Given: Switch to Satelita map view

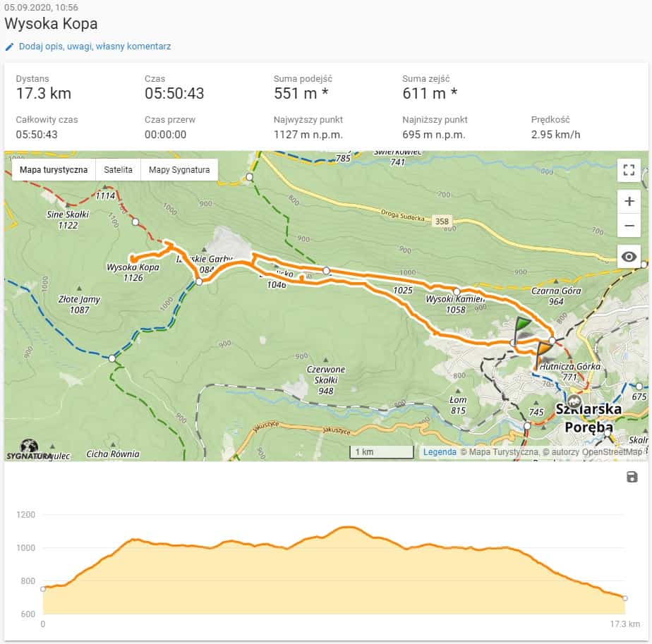Looking at the screenshot, I should click(x=118, y=170).
